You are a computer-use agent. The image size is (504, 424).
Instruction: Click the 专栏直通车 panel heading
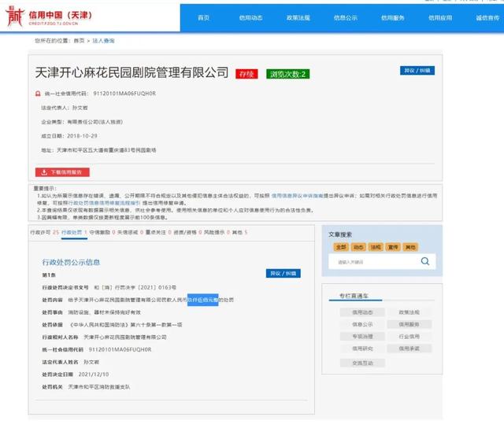pyautogui.click(x=354, y=296)
